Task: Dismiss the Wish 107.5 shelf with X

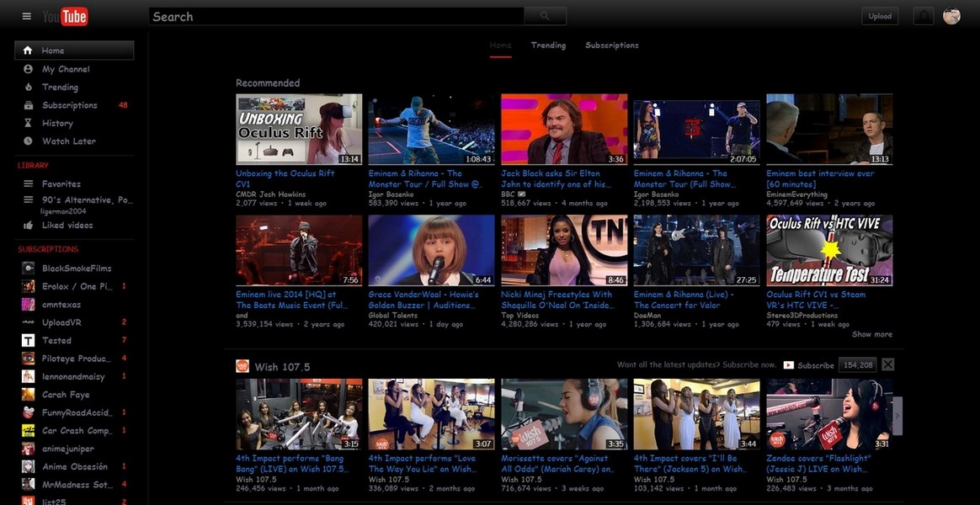Action: [x=887, y=364]
